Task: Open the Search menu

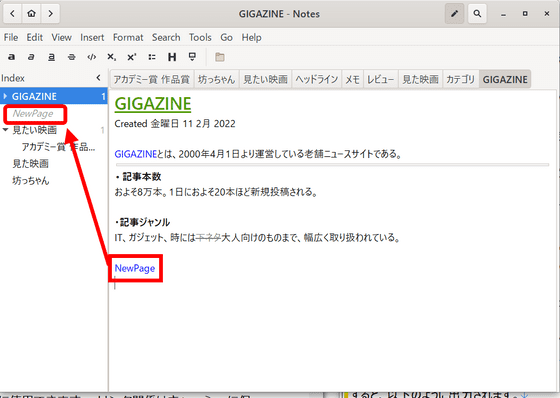Action: (166, 37)
